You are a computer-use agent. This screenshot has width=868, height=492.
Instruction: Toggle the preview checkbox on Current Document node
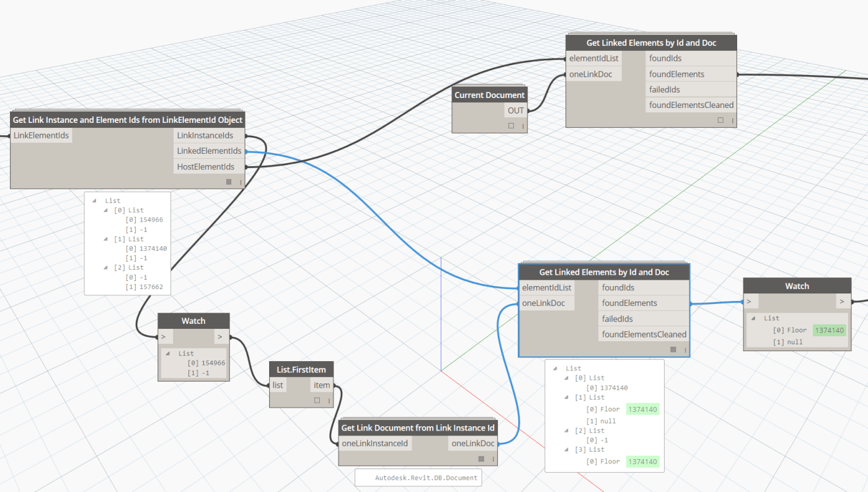[511, 125]
